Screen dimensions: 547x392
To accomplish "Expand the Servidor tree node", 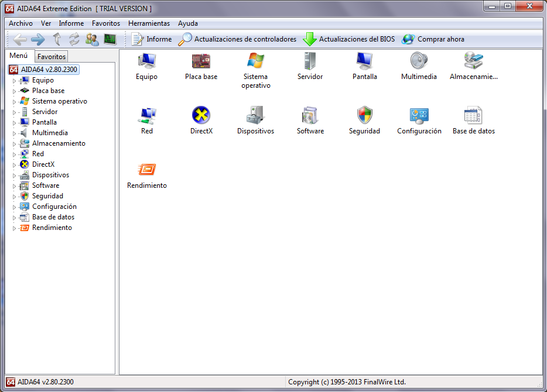I will [x=14, y=112].
